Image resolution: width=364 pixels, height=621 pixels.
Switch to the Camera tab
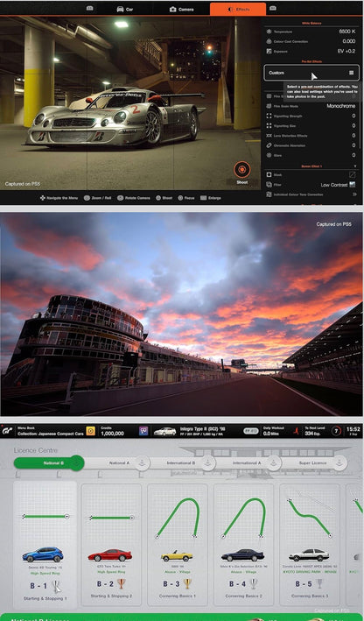coord(181,9)
